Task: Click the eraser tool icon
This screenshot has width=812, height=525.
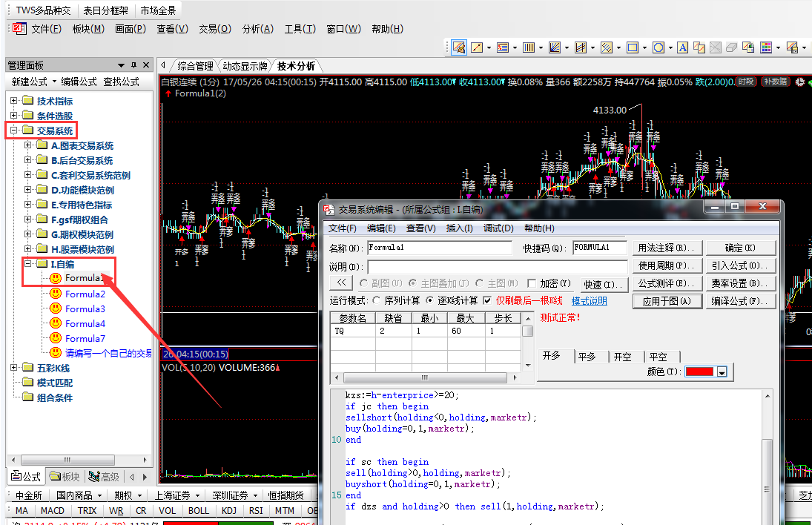Action: (732, 47)
